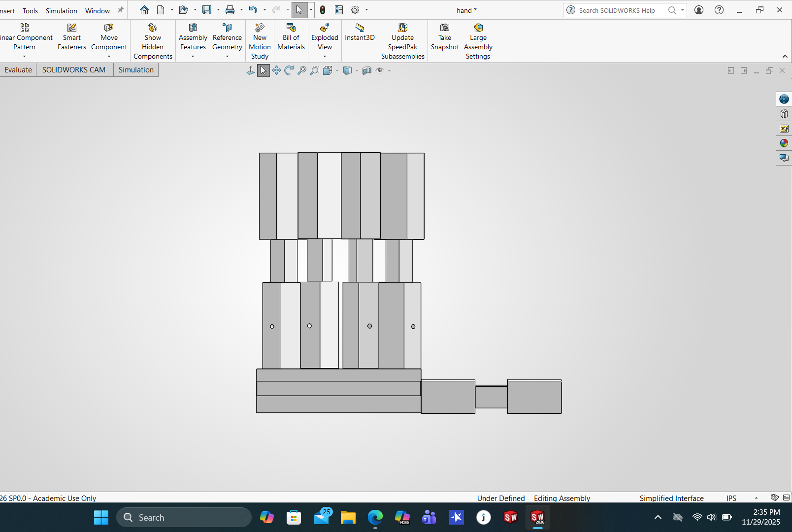This screenshot has height=532, width=792.
Task: Click the Search SOLIDWORKS Help field
Action: 617,10
